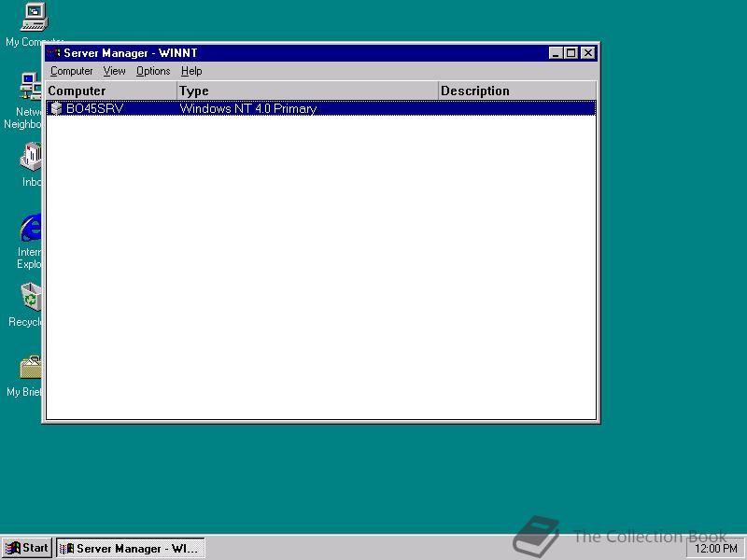Click the 12:00 PM taskbar clock
This screenshot has width=747, height=560.
click(x=716, y=549)
